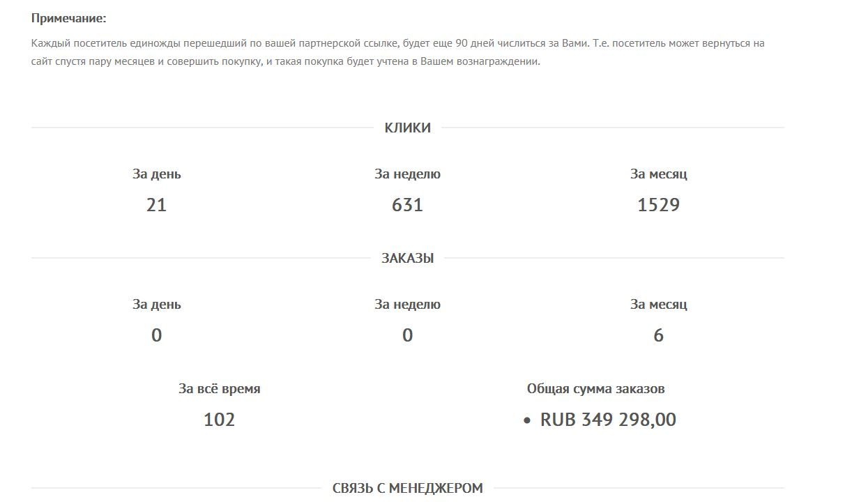The width and height of the screenshot is (852, 504).
Task: Click "За месяц" label under Заказы
Action: tap(658, 305)
